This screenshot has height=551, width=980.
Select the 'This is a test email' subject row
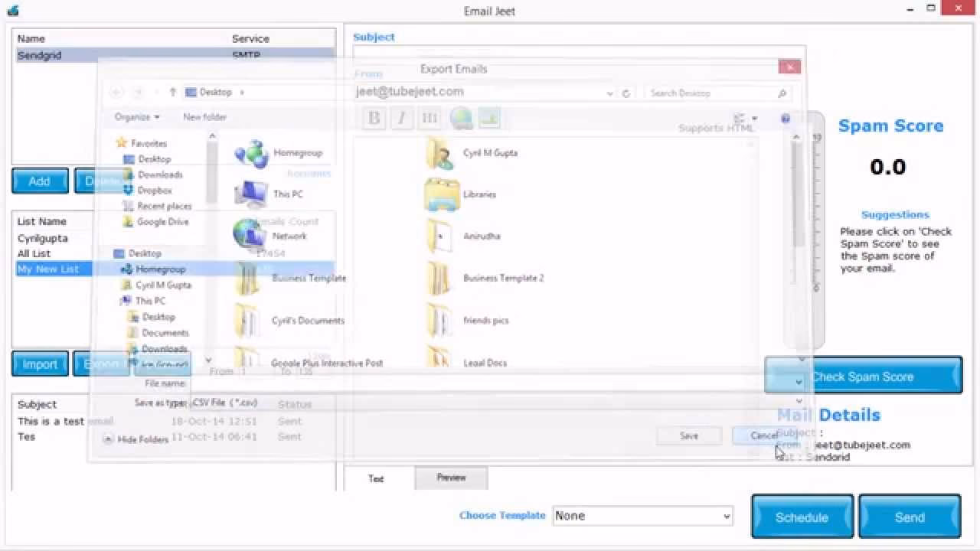(175, 421)
